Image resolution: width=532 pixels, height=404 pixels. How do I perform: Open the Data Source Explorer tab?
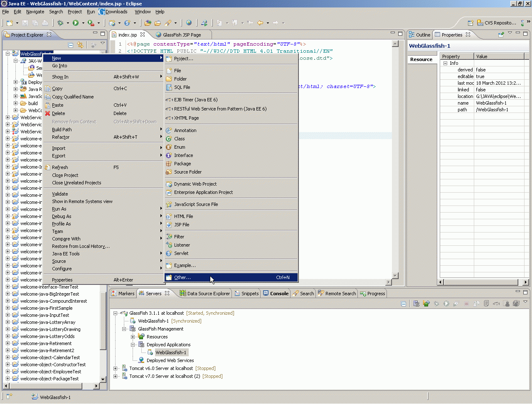pos(204,294)
